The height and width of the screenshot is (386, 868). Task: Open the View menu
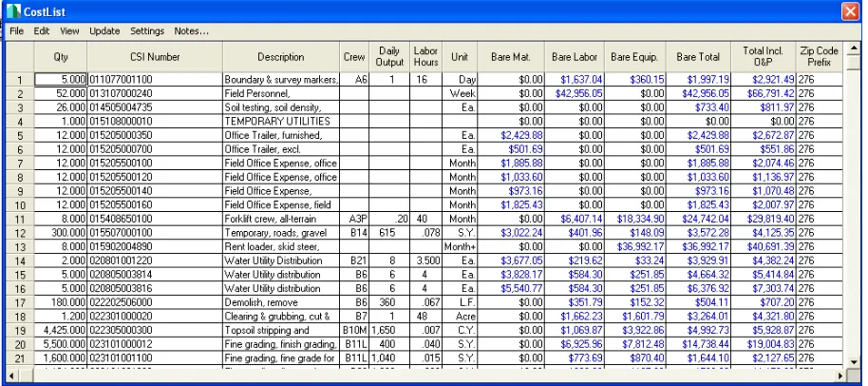point(69,31)
